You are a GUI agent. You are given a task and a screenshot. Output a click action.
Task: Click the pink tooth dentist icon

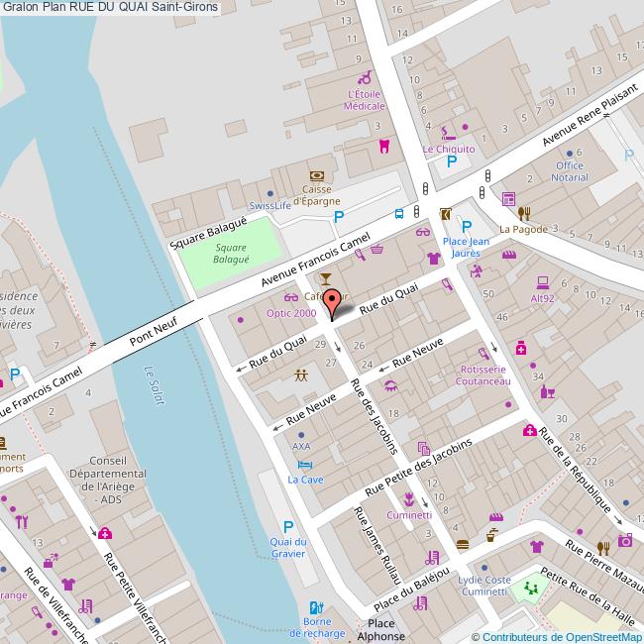tap(384, 146)
